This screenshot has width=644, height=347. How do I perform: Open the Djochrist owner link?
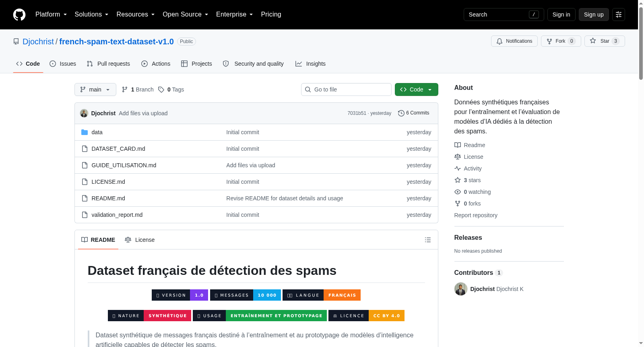tap(38, 42)
